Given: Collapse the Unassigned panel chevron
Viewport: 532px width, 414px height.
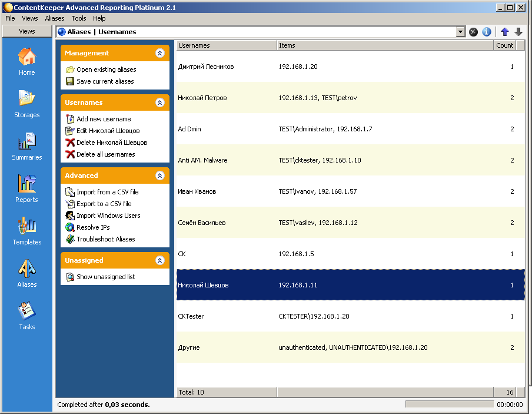Looking at the screenshot, I should point(160,260).
